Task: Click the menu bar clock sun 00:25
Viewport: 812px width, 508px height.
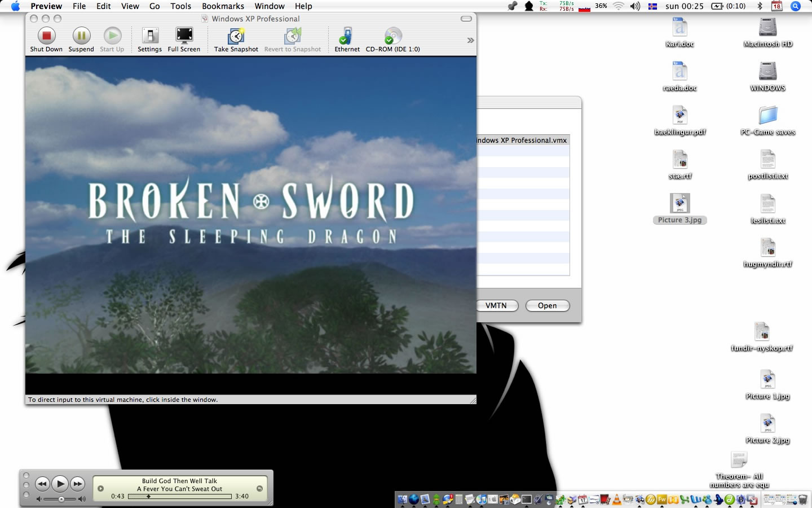Action: [x=685, y=6]
